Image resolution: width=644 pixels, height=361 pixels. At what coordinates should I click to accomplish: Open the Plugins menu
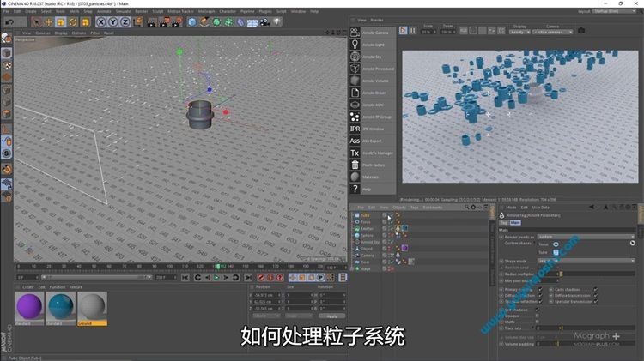tap(265, 11)
